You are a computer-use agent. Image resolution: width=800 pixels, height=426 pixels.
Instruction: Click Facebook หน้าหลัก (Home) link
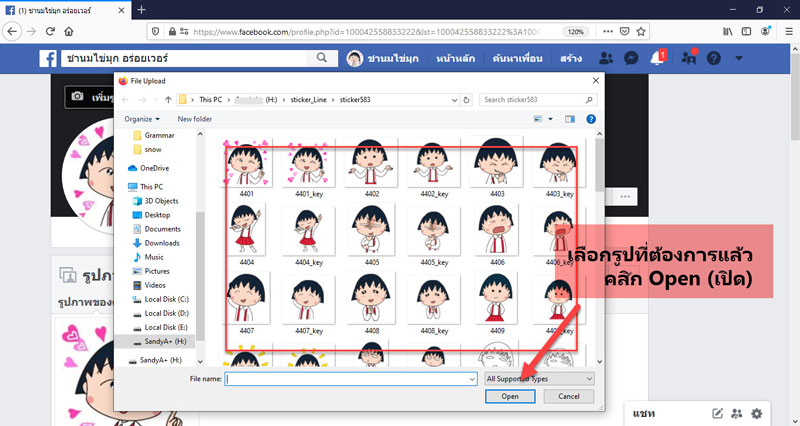(x=456, y=58)
